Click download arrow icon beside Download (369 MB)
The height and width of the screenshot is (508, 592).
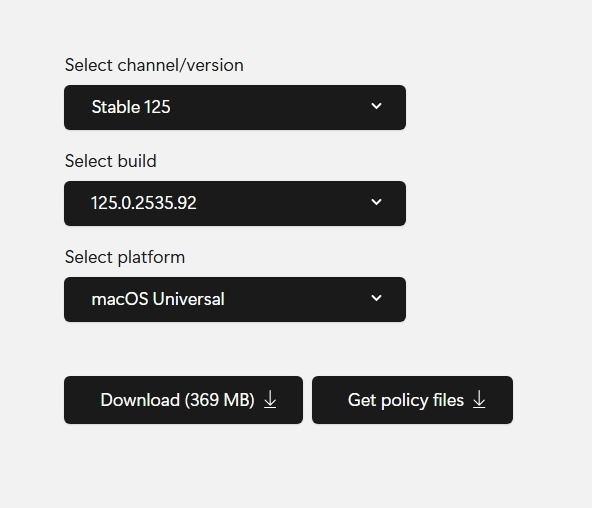tap(270, 400)
